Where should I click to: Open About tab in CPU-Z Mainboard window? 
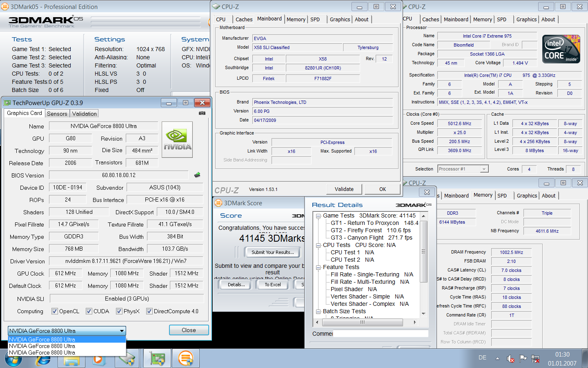362,19
